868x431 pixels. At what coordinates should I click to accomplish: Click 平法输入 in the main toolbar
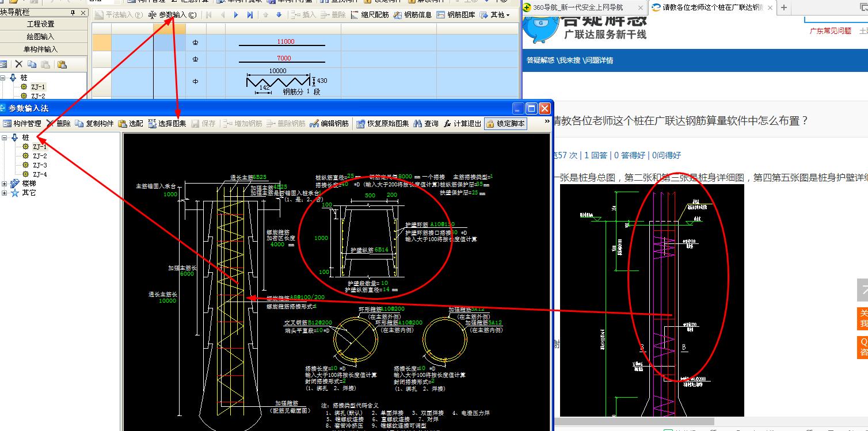click(119, 15)
